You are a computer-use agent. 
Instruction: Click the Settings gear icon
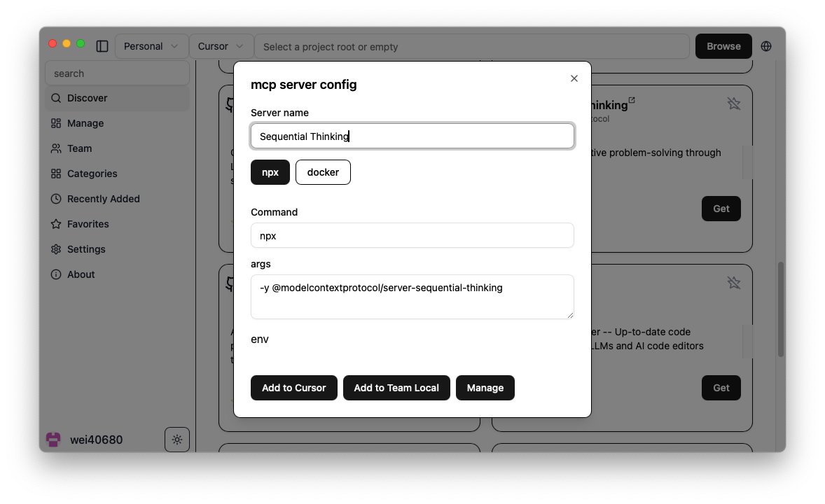tap(56, 249)
